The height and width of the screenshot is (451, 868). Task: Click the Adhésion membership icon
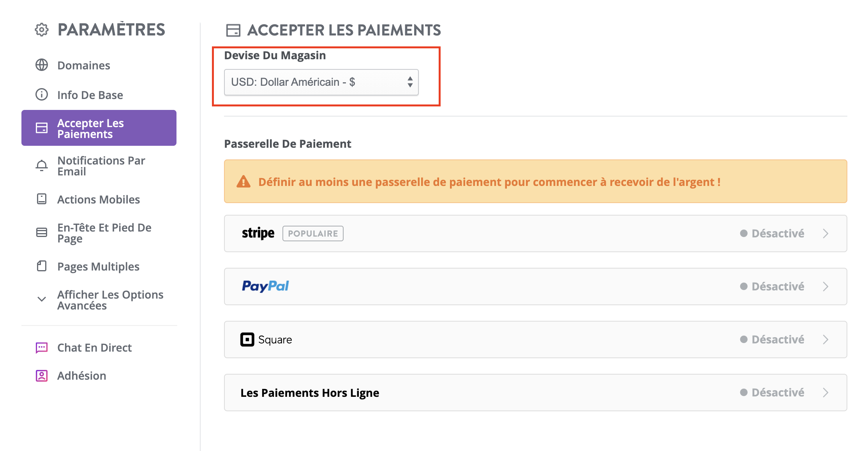[42, 375]
